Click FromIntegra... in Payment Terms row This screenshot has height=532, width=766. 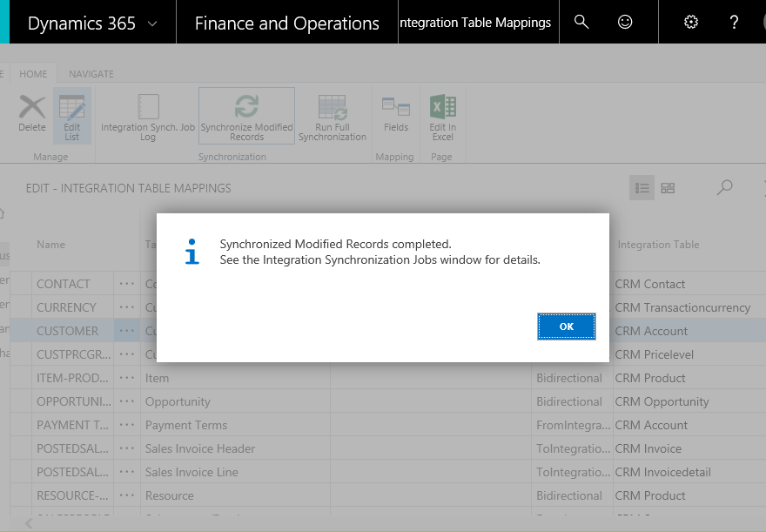pos(573,425)
